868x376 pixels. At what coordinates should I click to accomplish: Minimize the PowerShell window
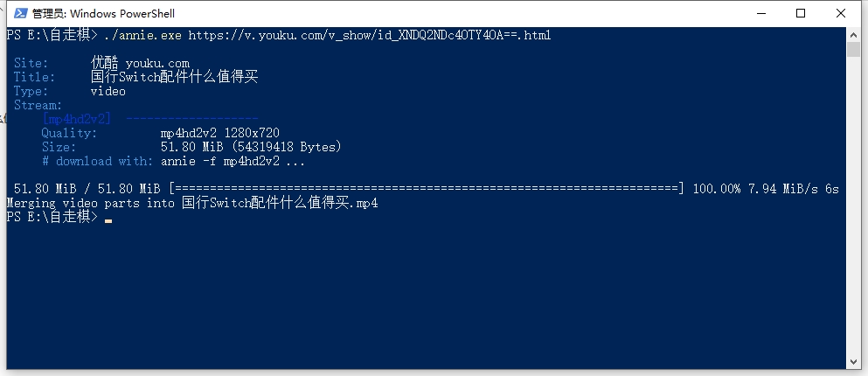coord(760,13)
